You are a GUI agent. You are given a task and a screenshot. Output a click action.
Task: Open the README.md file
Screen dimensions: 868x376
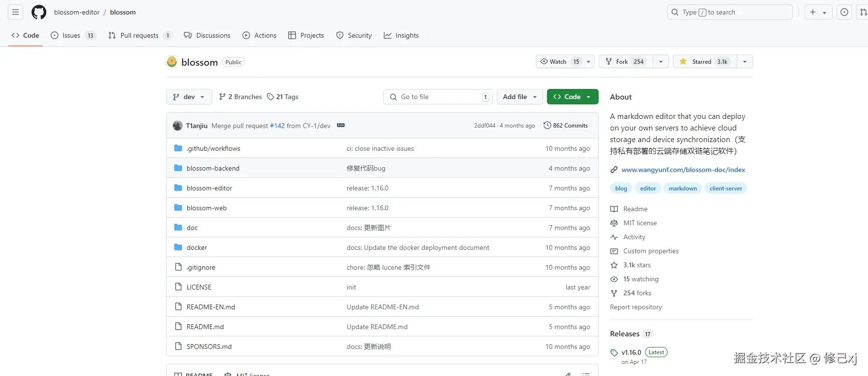205,327
